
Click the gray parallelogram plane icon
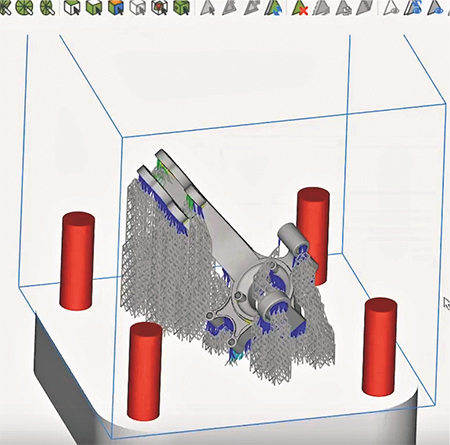click(364, 8)
